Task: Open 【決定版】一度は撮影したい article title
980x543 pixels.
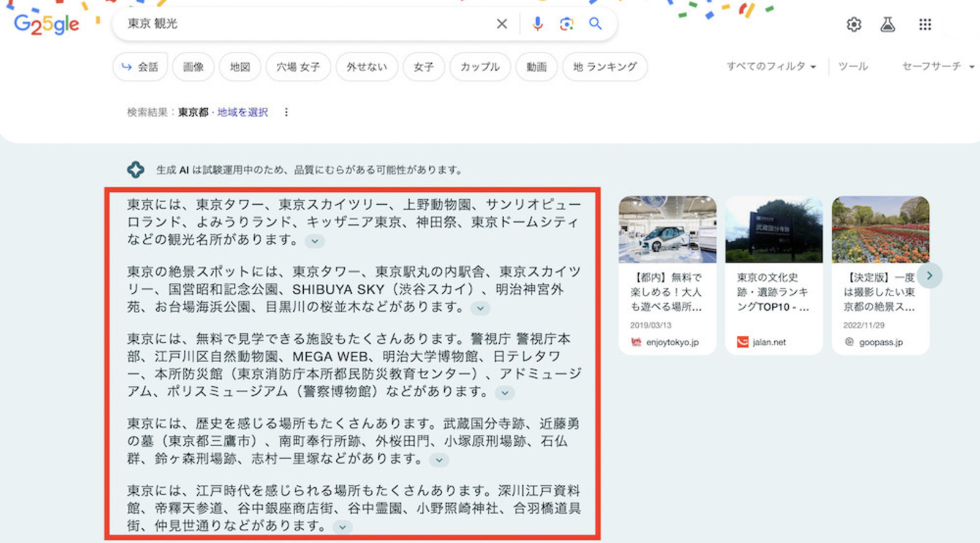Action: 880,292
